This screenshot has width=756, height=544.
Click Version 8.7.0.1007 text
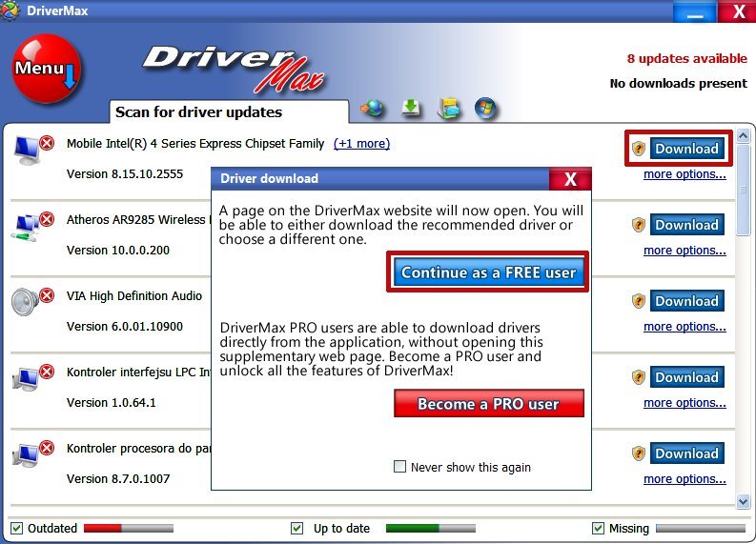coord(118,478)
